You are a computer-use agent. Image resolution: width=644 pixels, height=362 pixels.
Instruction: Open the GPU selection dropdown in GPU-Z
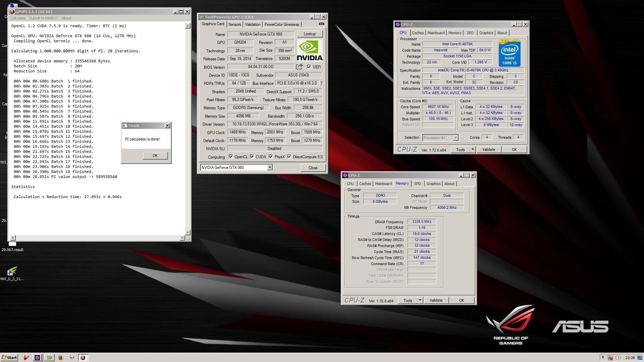pyautogui.click(x=270, y=168)
